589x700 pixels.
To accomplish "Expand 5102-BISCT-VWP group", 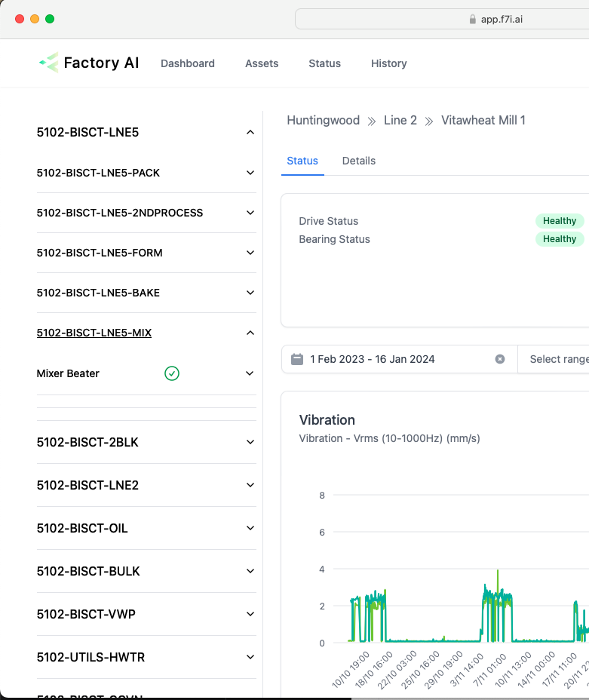I will coord(250,614).
